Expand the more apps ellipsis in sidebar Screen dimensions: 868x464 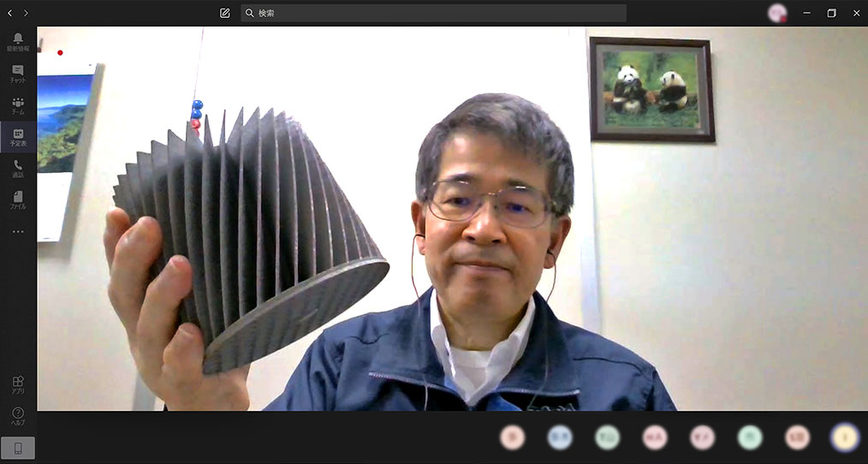(18, 231)
